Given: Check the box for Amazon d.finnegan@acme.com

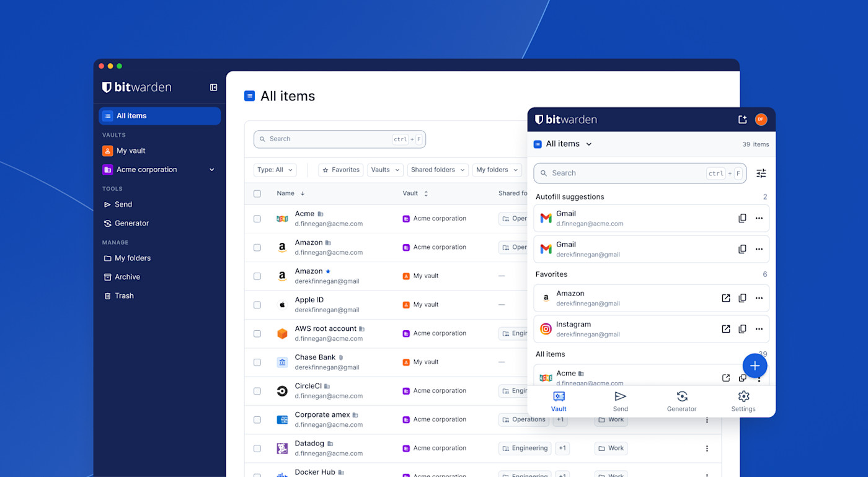Looking at the screenshot, I should click(257, 247).
